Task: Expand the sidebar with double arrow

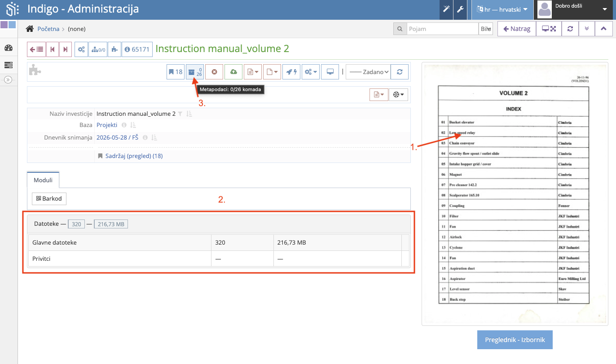Action: pos(9,80)
